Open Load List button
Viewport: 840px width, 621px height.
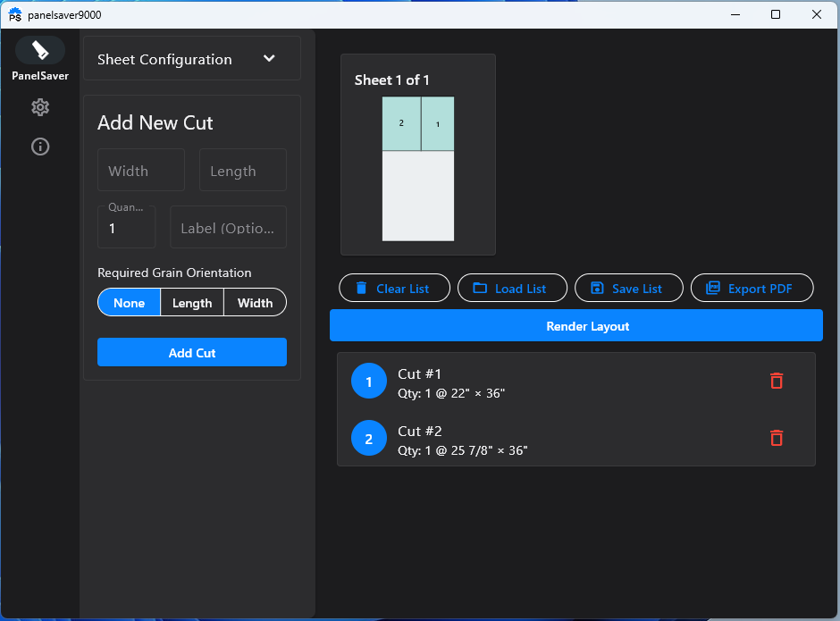point(512,289)
